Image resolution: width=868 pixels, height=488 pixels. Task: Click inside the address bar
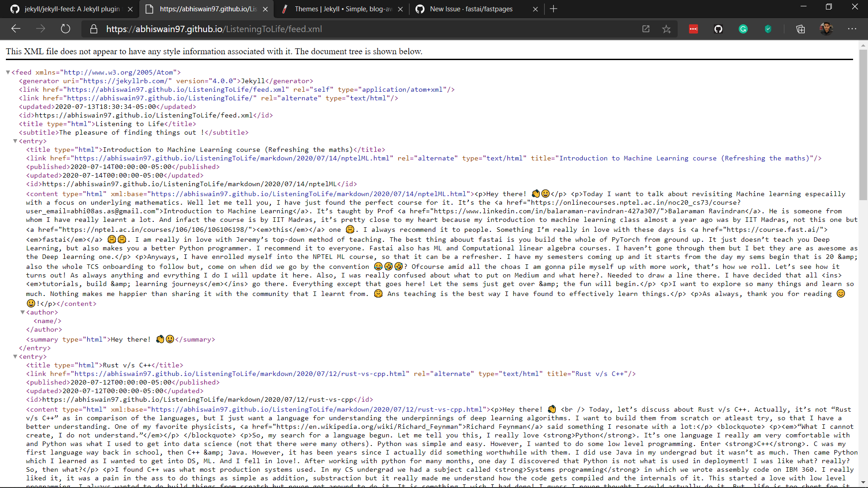pos(316,28)
